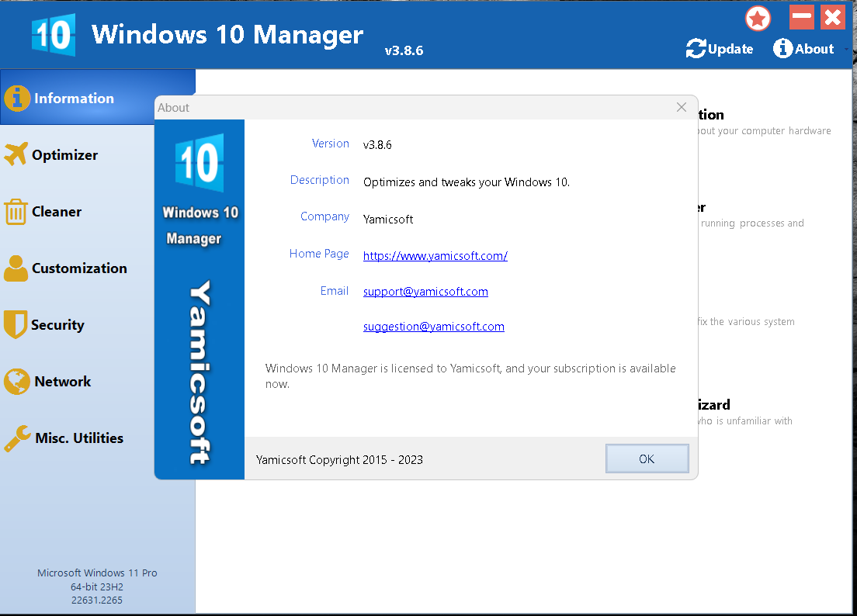Go to the Network section

[63, 381]
